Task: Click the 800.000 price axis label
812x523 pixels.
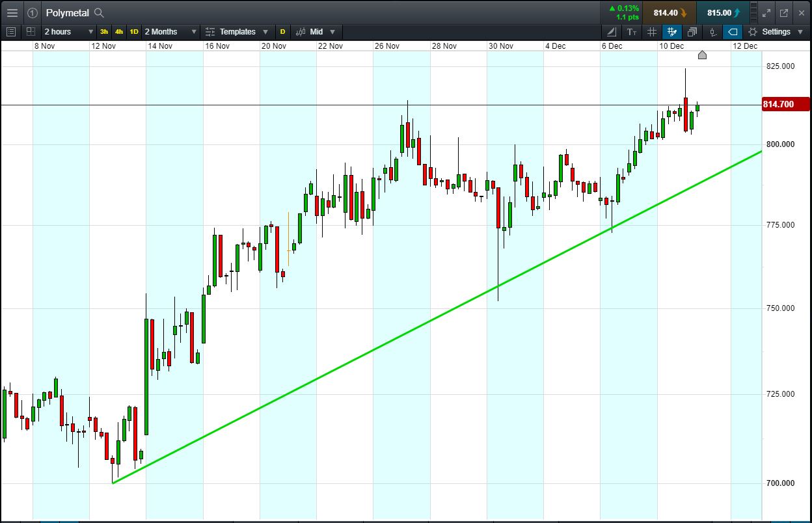Action: [780, 144]
